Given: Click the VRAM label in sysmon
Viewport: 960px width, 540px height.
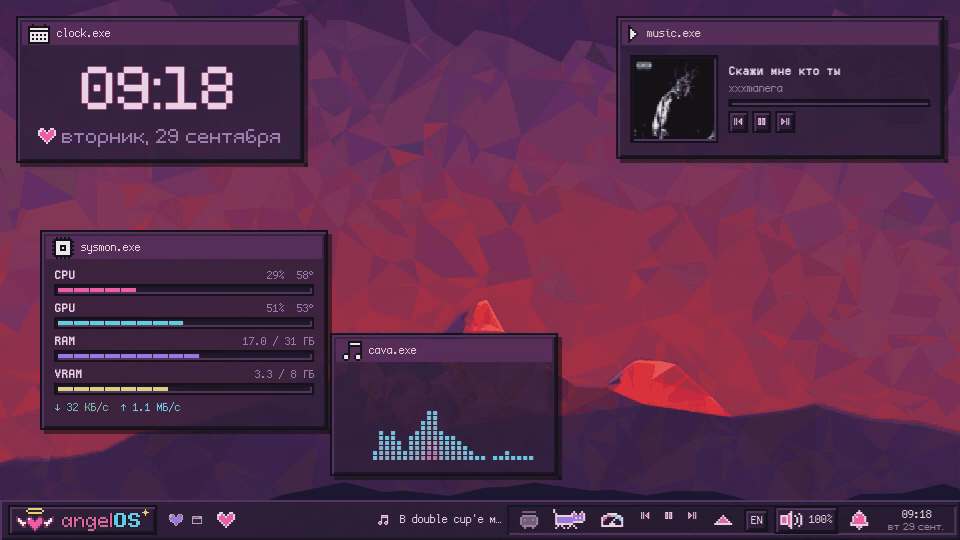Looking at the screenshot, I should point(68,374).
